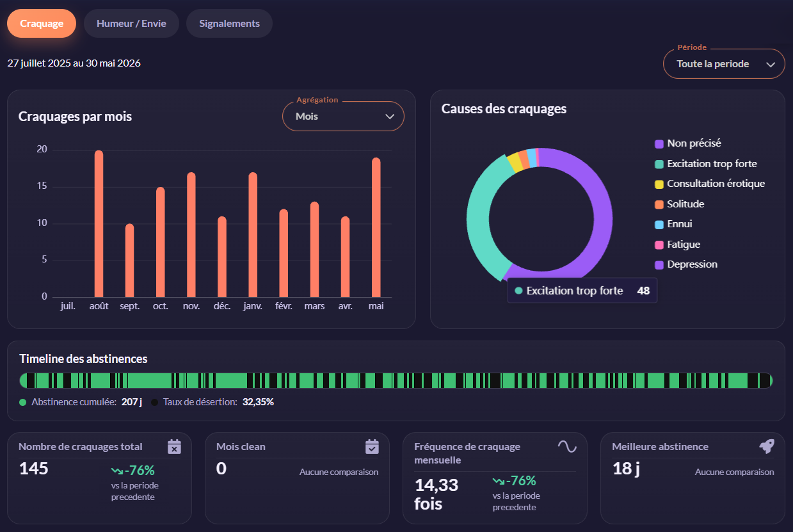Click the févr. bar in the chart
This screenshot has height=532, width=793.
click(284, 253)
